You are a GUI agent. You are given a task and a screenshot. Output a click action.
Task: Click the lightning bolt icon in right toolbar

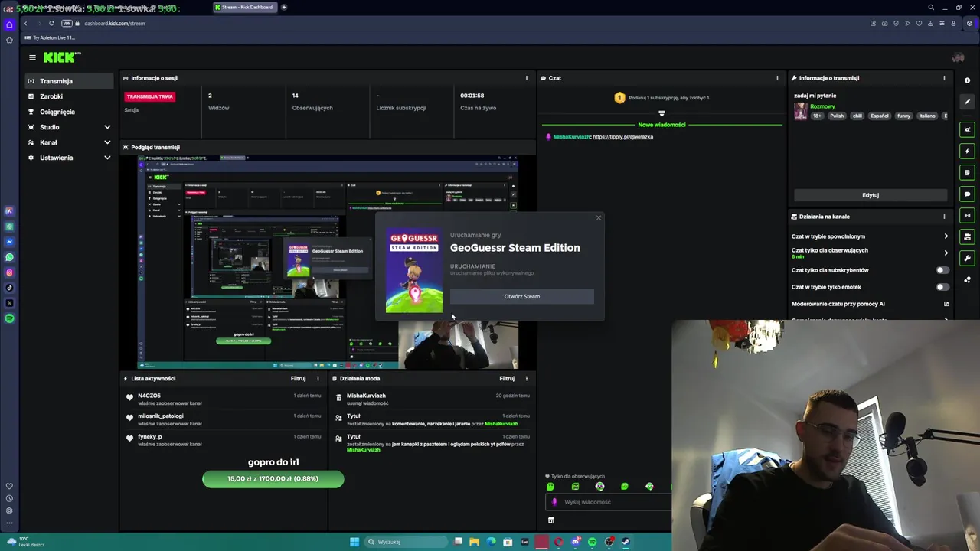[x=968, y=151]
